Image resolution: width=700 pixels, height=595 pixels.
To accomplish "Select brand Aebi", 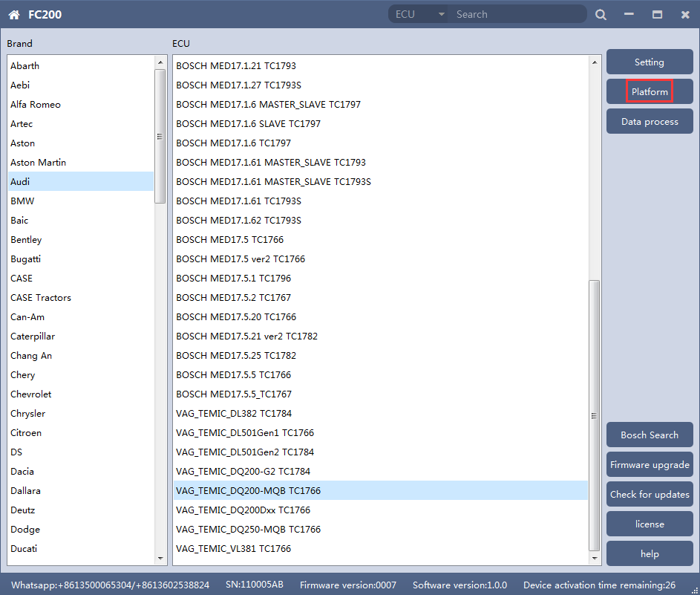I will tap(81, 85).
